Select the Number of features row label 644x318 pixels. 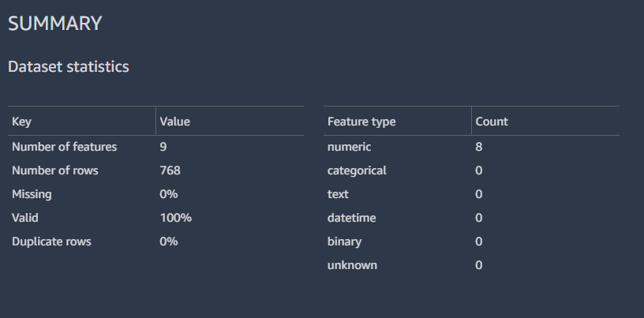coord(64,147)
